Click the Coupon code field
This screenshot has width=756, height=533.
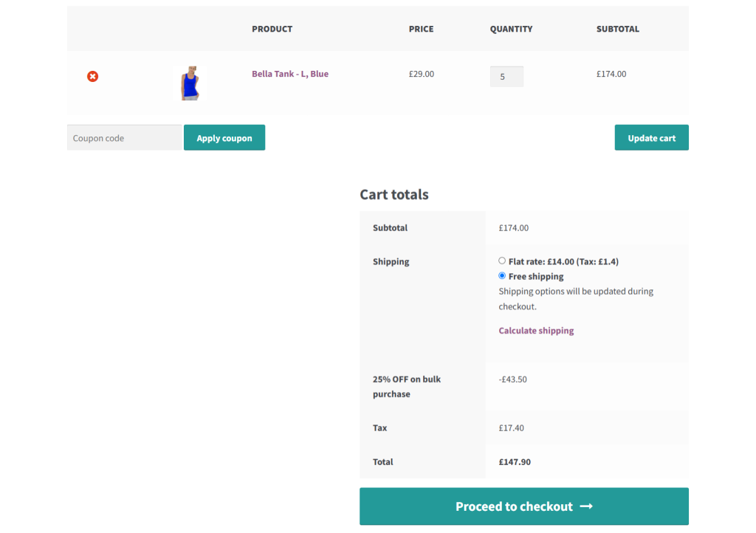124,138
